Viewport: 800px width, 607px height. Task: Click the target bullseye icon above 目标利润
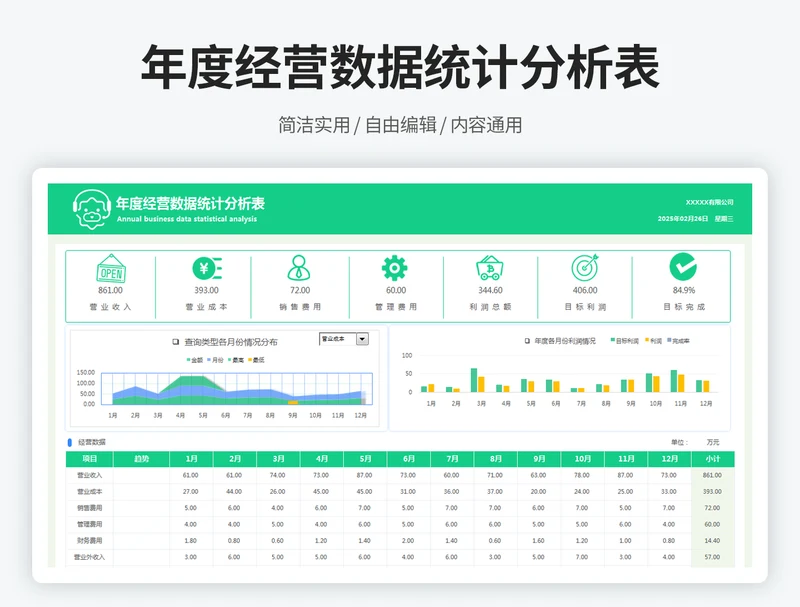[x=585, y=268]
